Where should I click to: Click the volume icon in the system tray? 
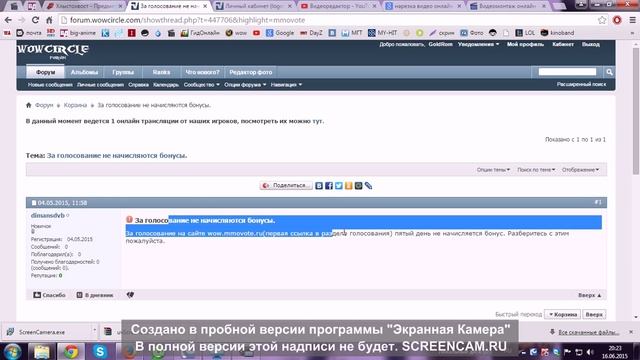coord(590,352)
